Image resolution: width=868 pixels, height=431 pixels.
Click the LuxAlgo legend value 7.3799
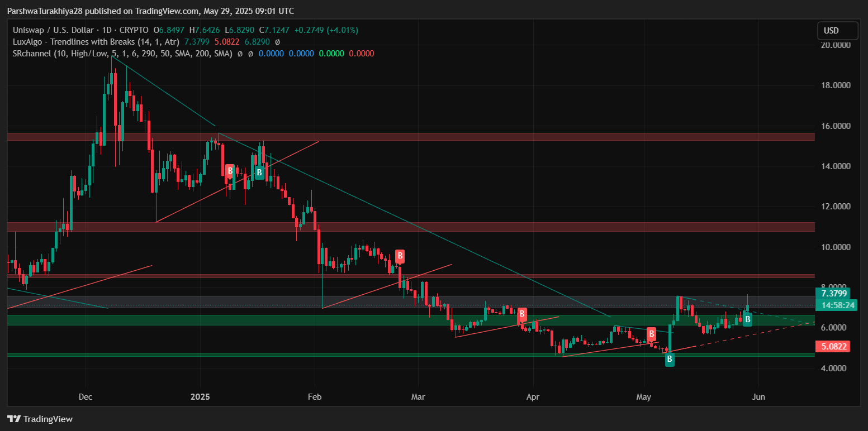197,42
